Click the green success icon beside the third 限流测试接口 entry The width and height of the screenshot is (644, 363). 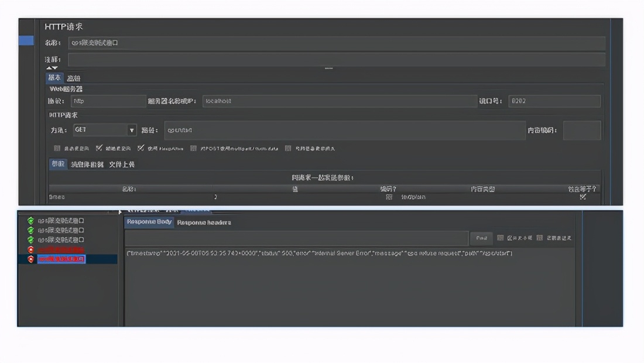(31, 238)
